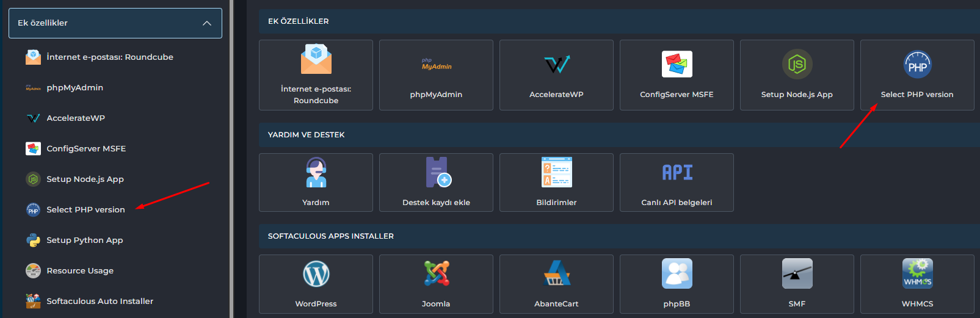The height and width of the screenshot is (318, 980).
Task: Click 'Softaculous Auto Installer' sidebar text
Action: tap(100, 301)
